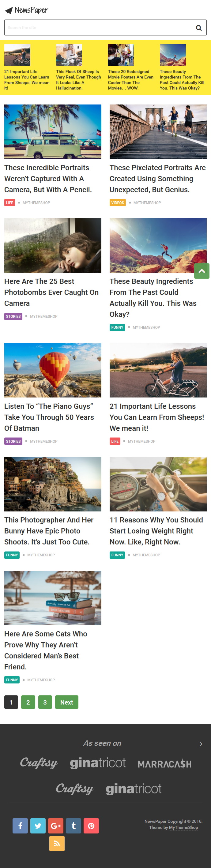Open the Tumblr social icon
Image resolution: width=211 pixels, height=868 pixels.
tap(73, 826)
